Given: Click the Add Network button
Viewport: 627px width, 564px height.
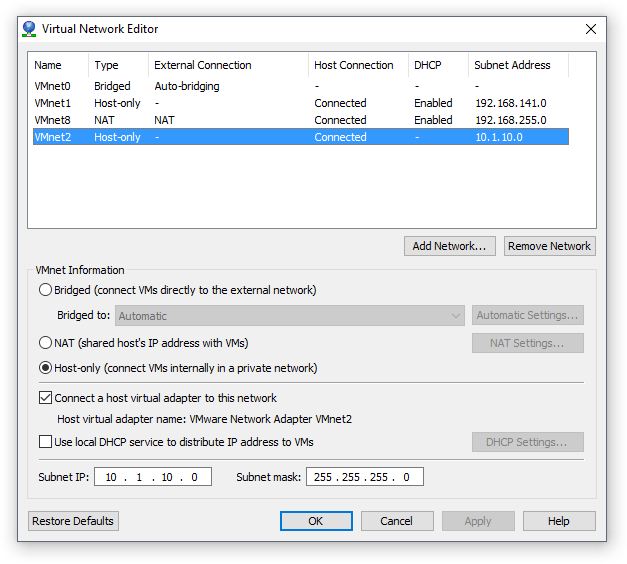Looking at the screenshot, I should 449,246.
